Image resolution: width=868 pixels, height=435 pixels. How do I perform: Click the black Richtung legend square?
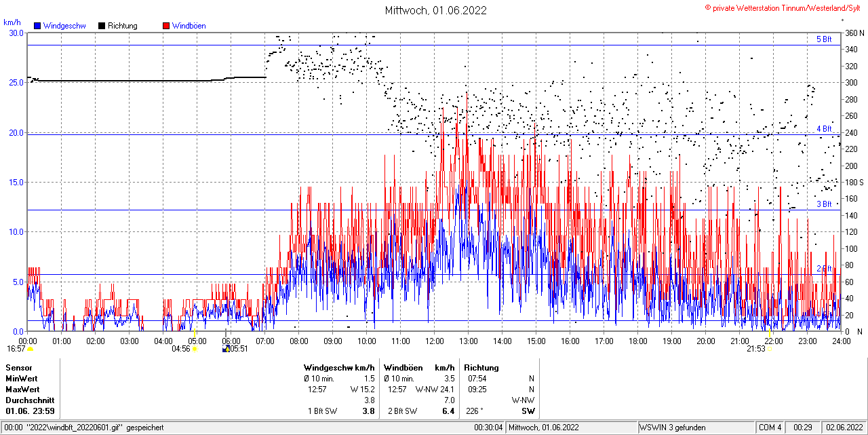click(102, 26)
